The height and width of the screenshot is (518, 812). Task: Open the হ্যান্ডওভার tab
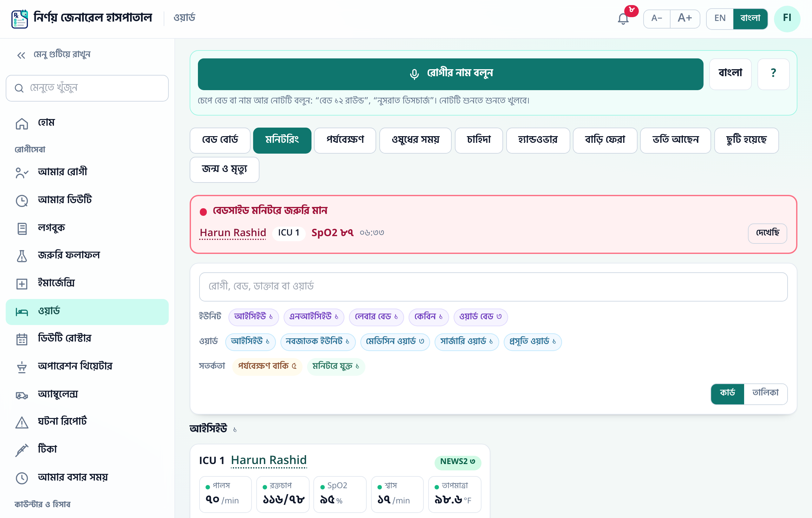538,140
